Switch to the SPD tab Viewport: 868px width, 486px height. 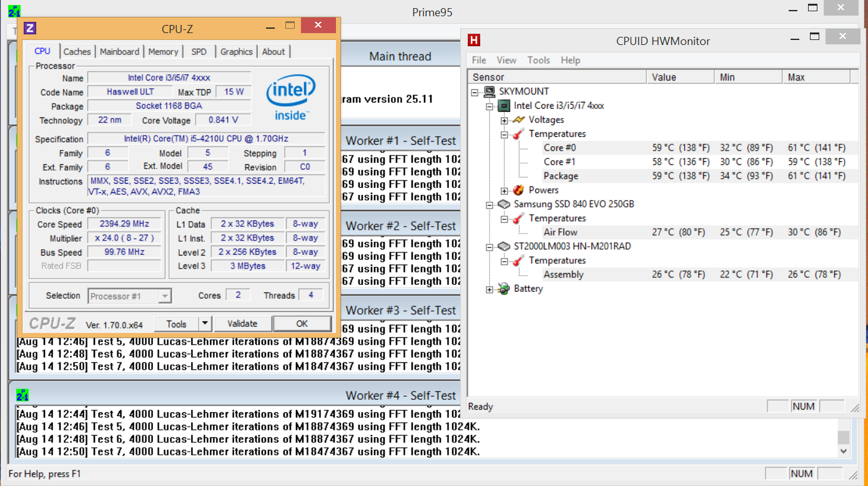coord(199,52)
